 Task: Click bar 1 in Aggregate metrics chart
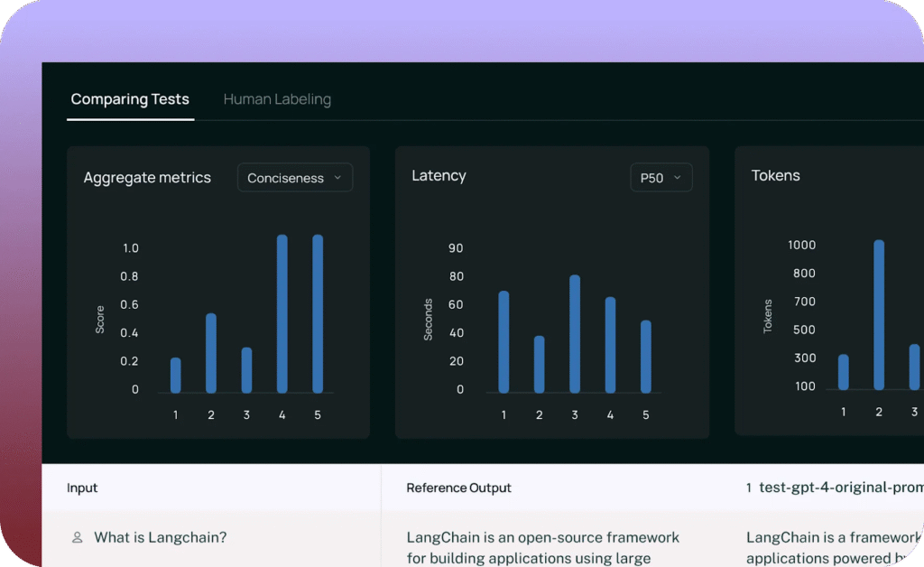point(176,376)
